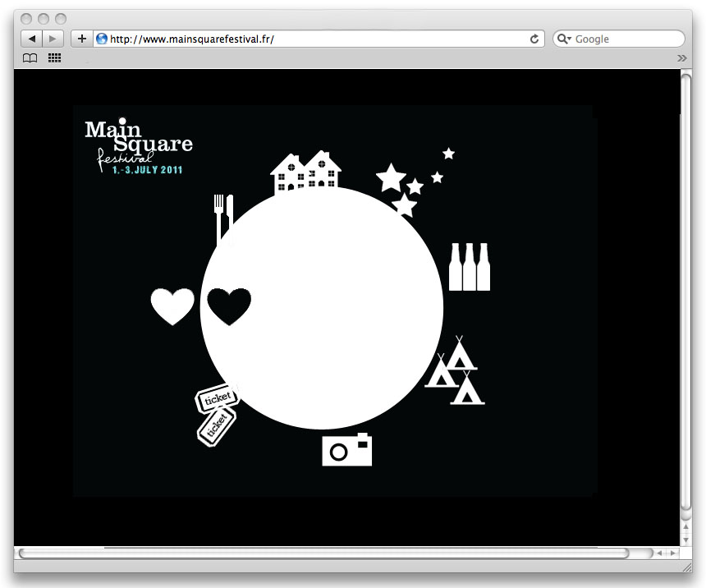Click the houses icon atop the circle
706x588 pixels.
(305, 172)
